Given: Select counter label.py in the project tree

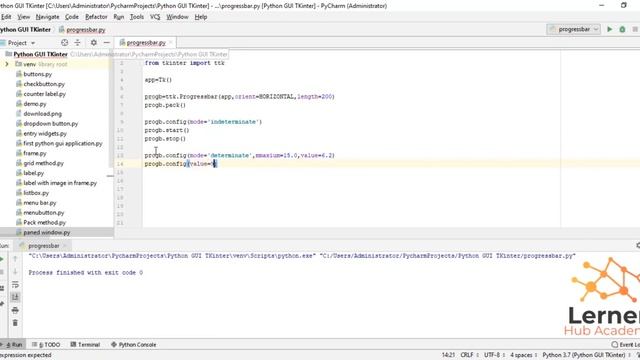Looking at the screenshot, I should pyautogui.click(x=44, y=94).
